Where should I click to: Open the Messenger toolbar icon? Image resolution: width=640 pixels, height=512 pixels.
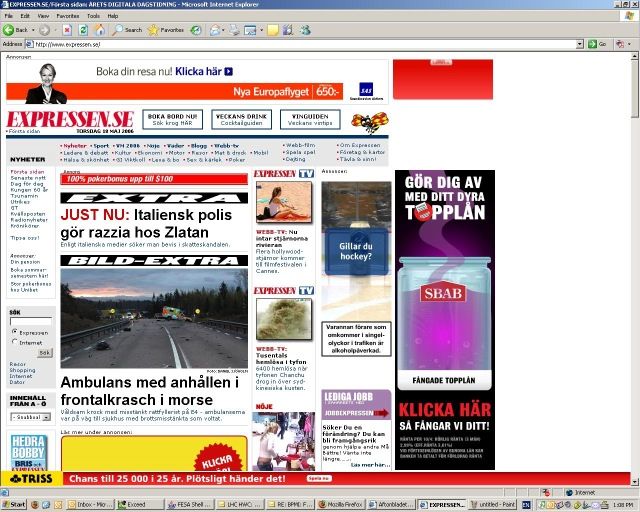click(x=305, y=30)
